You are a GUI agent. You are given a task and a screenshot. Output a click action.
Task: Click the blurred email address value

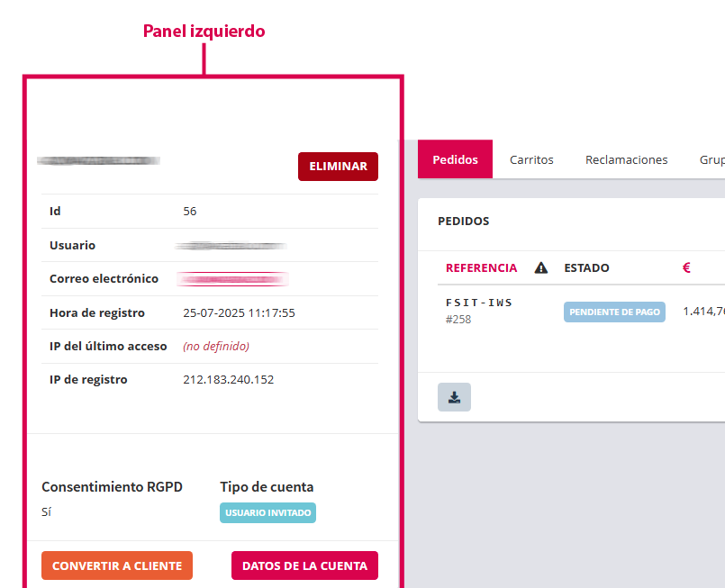coord(233,279)
